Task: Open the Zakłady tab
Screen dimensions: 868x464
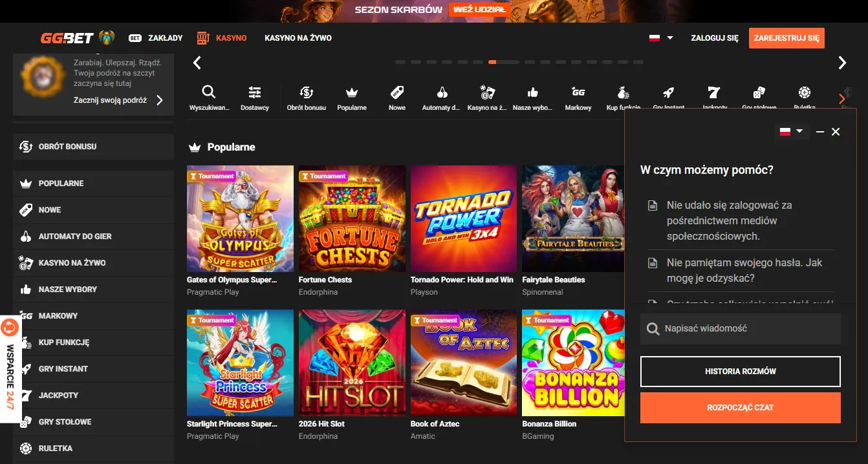Action: (x=156, y=37)
